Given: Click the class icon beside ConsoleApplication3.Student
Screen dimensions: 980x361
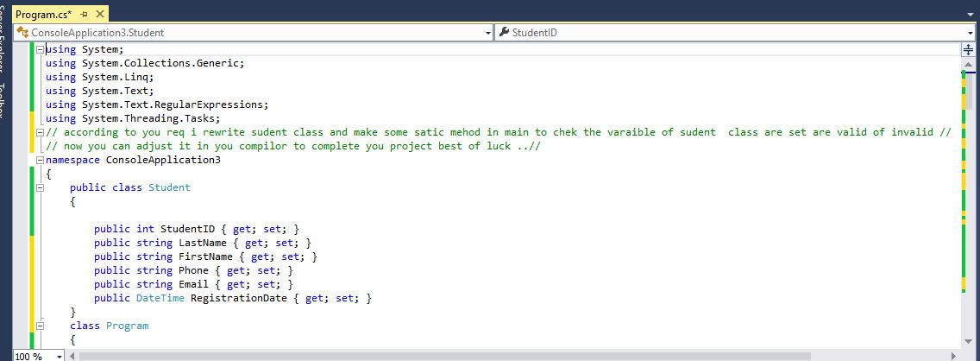Looking at the screenshot, I should click(x=22, y=33).
